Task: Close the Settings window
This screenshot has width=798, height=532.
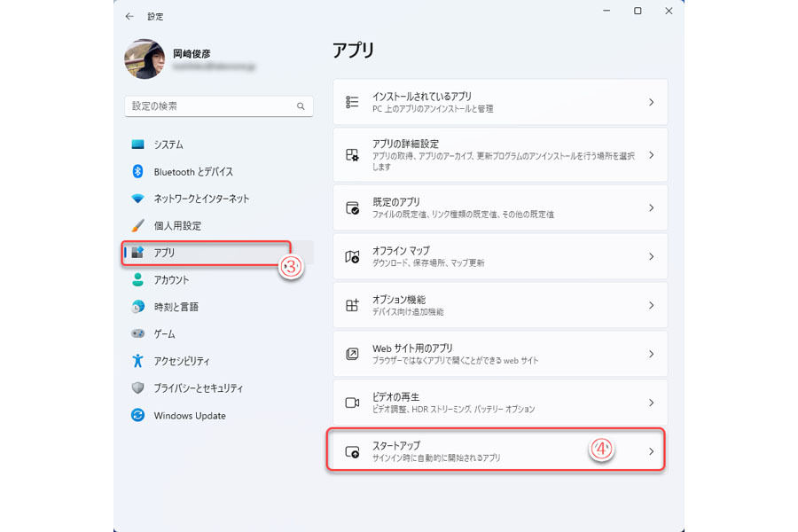Action: [x=669, y=11]
